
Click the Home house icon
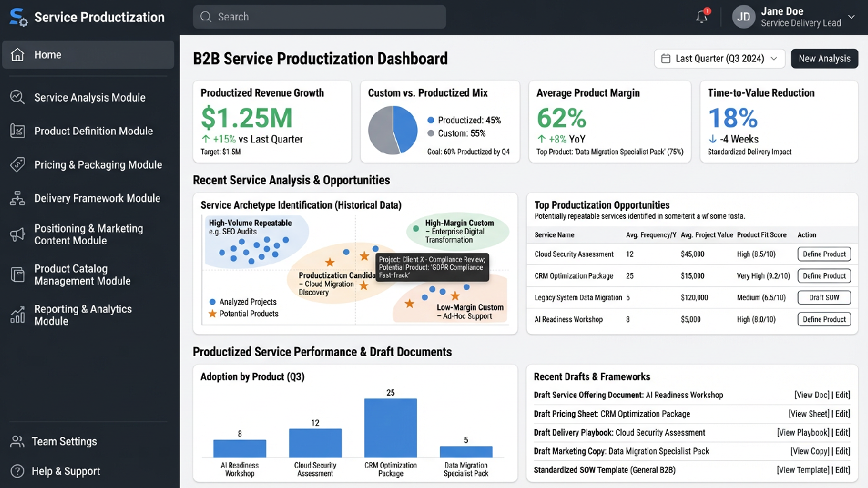pyautogui.click(x=18, y=55)
